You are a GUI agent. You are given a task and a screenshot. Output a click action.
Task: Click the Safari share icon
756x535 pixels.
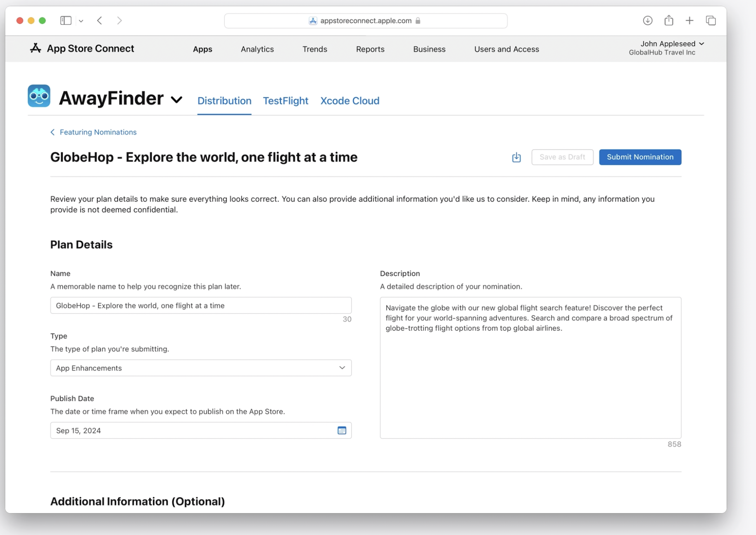coord(669,20)
